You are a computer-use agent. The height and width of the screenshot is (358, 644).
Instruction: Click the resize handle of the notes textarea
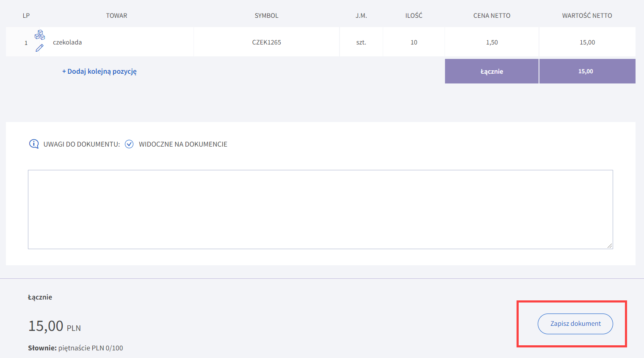[x=610, y=246]
